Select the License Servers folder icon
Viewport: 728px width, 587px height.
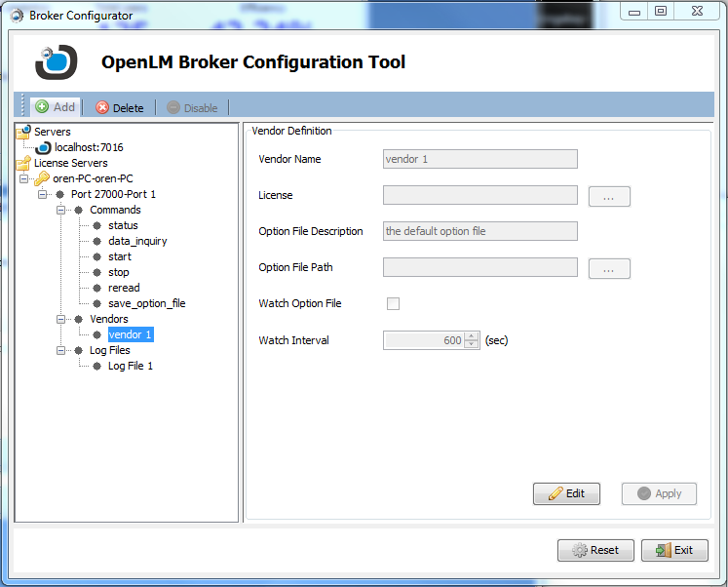tap(23, 163)
